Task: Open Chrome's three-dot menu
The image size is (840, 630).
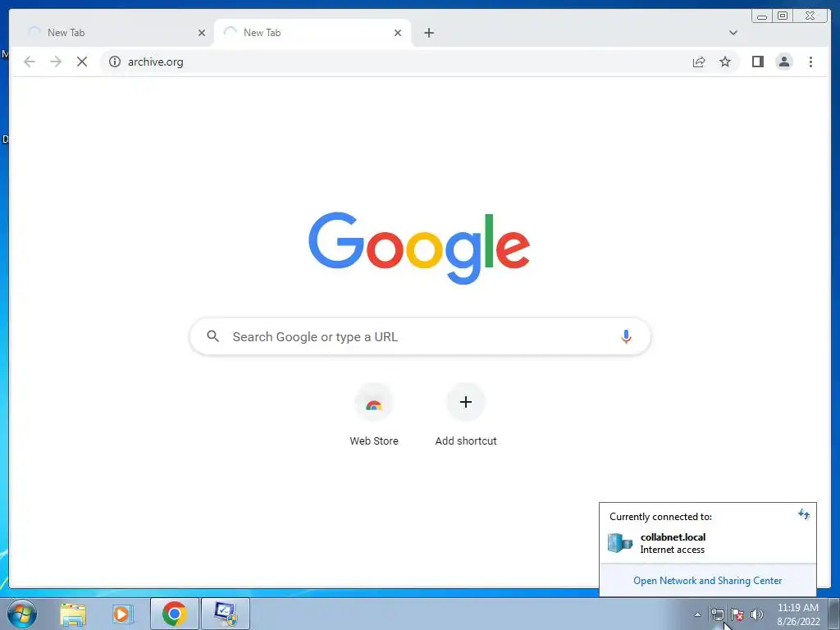Action: tap(810, 62)
